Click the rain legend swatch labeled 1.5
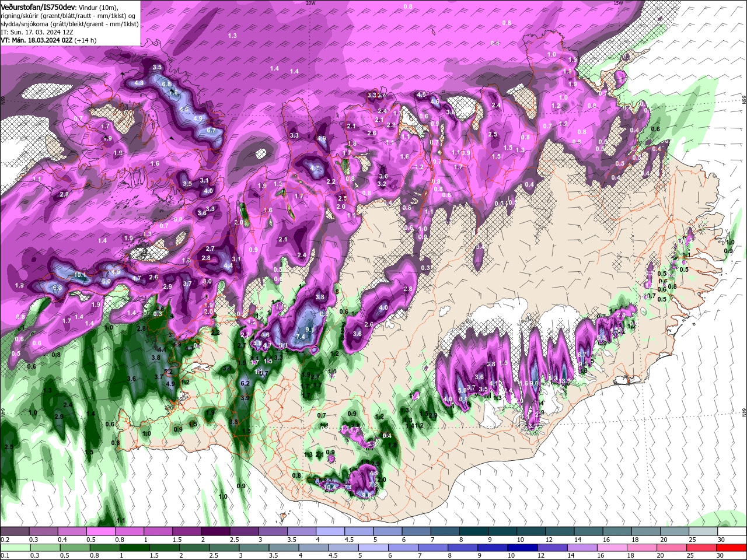Image resolution: width=747 pixels, height=560 pixels. tap(165, 548)
